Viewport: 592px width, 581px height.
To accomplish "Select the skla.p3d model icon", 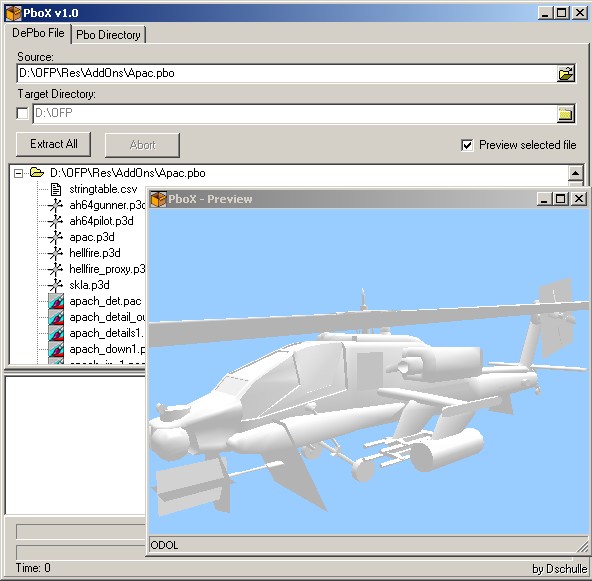I will (x=56, y=285).
